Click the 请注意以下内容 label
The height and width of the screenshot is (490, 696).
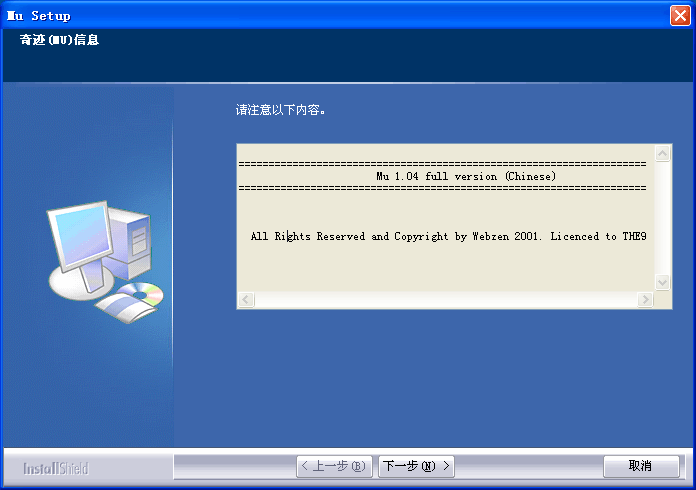coord(281,110)
